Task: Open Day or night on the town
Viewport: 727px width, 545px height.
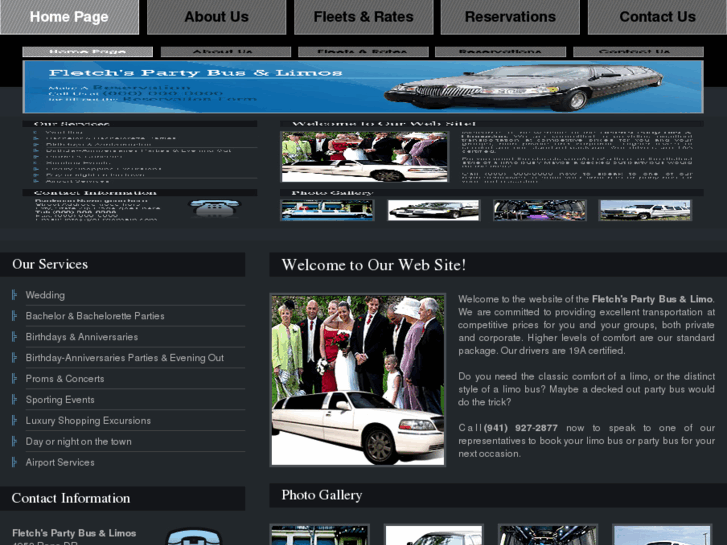Action: [78, 442]
